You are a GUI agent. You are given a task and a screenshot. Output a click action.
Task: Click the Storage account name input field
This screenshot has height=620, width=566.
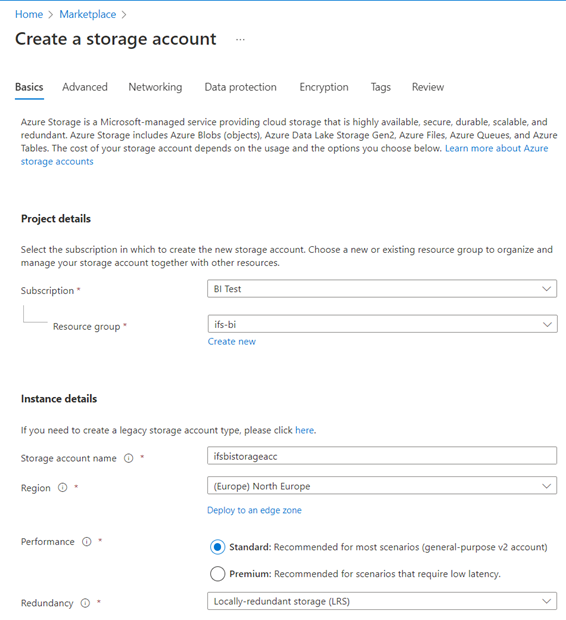[382, 456]
